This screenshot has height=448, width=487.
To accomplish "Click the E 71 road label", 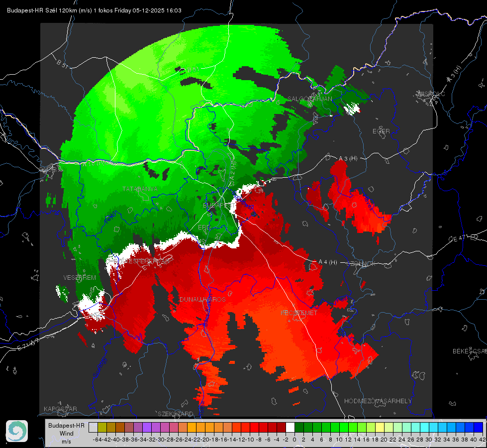I will pyautogui.click(x=28, y=344).
